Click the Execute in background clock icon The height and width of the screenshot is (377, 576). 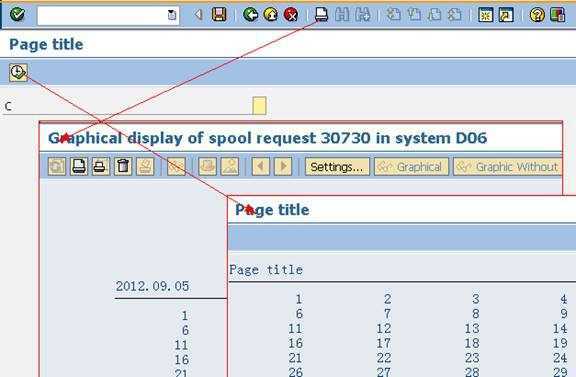coord(18,72)
